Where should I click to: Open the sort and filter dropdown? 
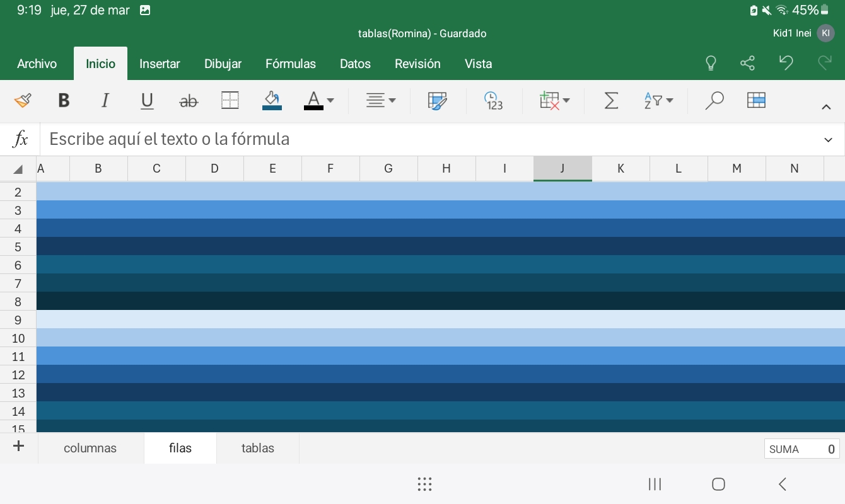coord(659,101)
